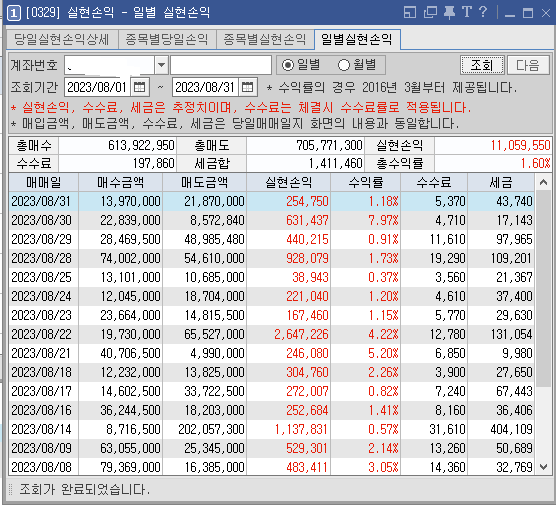Open help with the question mark icon

click(483, 12)
